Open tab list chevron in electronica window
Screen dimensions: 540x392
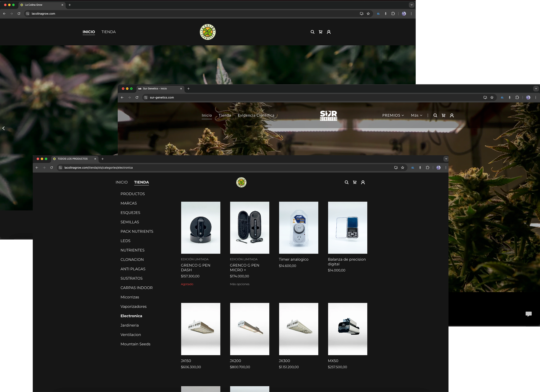[x=446, y=159]
